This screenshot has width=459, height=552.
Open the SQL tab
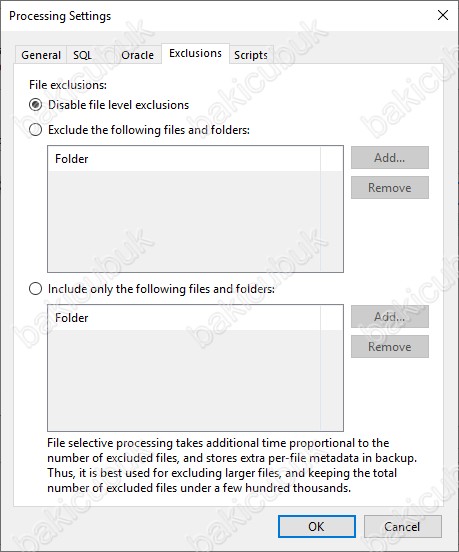(82, 55)
